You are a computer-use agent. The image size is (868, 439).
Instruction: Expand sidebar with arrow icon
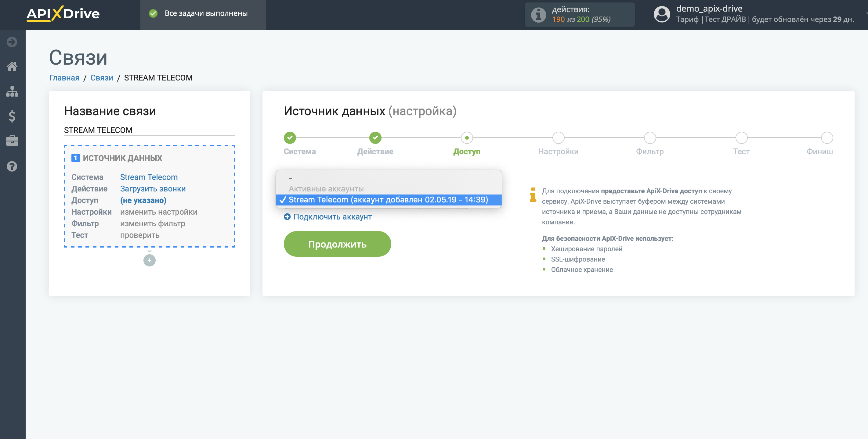[x=12, y=42]
